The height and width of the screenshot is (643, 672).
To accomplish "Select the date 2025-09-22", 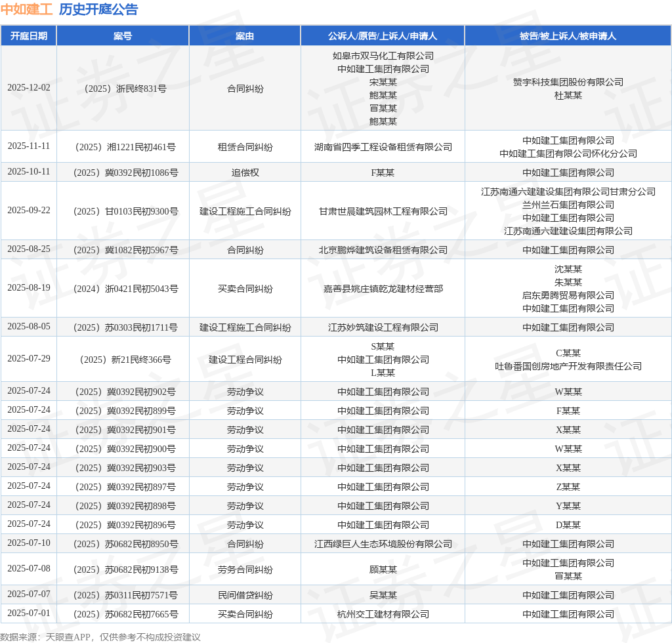I will (x=29, y=211).
